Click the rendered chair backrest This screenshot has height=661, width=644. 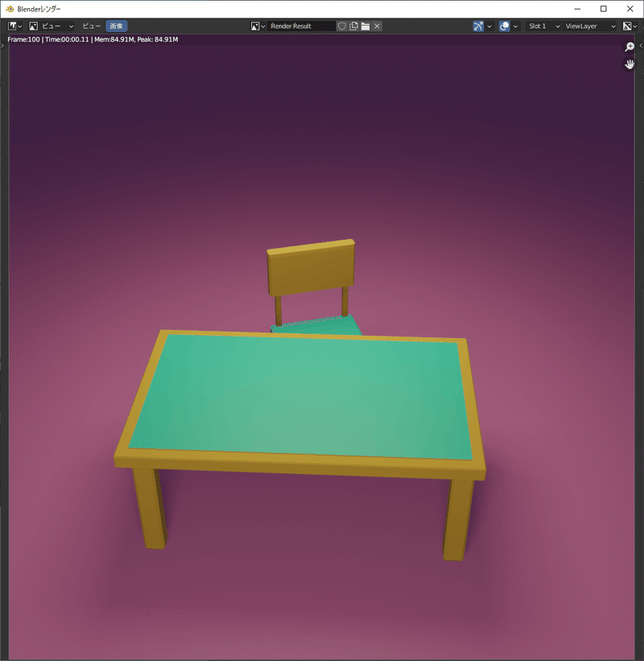(x=311, y=267)
